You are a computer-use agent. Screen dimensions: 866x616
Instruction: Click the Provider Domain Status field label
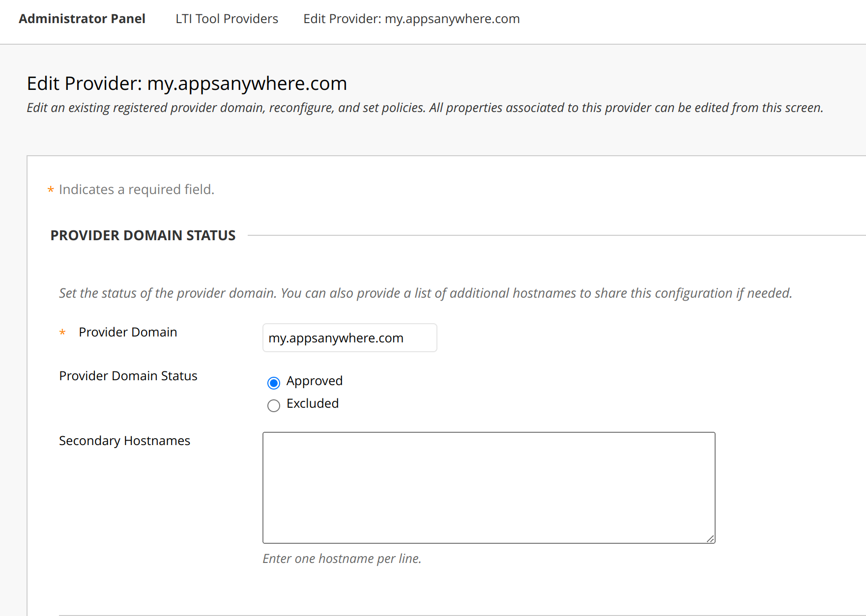(128, 376)
